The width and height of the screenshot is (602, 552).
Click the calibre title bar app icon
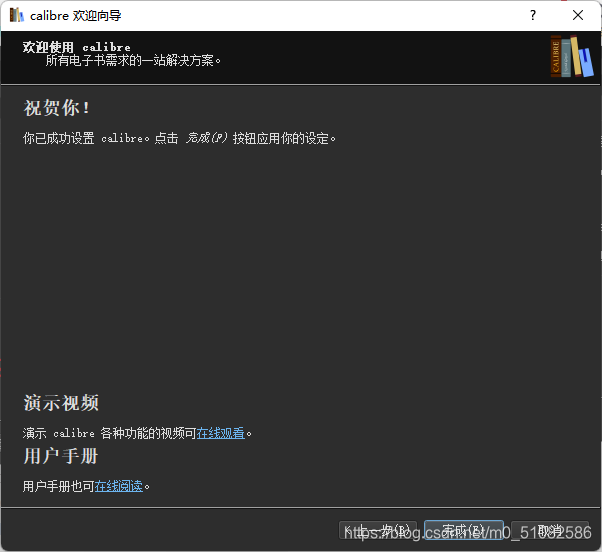tap(17, 15)
